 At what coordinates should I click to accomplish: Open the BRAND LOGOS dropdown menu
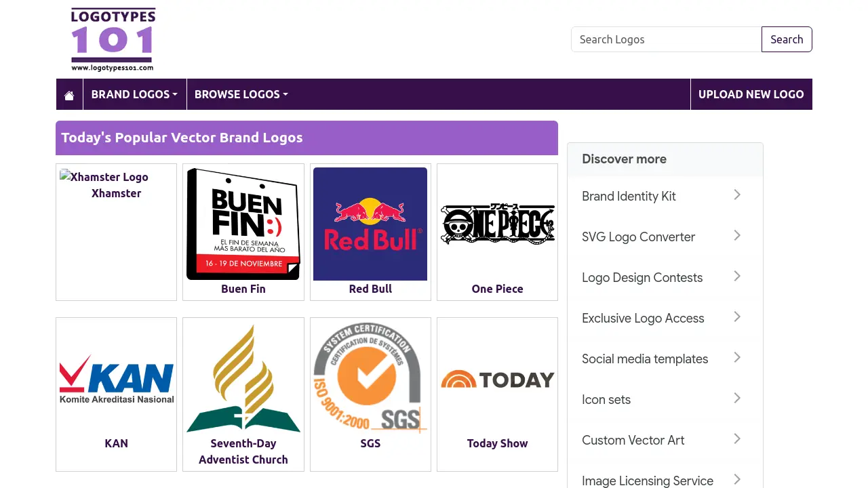[x=134, y=94]
